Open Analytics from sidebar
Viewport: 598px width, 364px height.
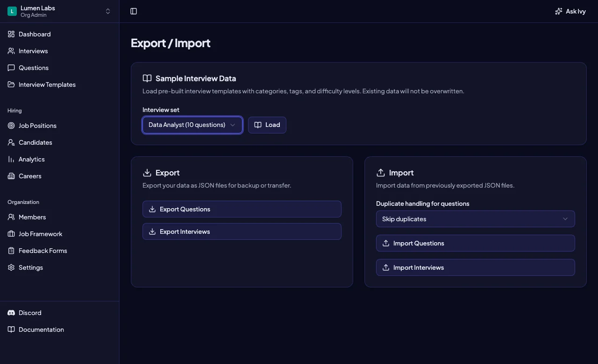pos(60,159)
